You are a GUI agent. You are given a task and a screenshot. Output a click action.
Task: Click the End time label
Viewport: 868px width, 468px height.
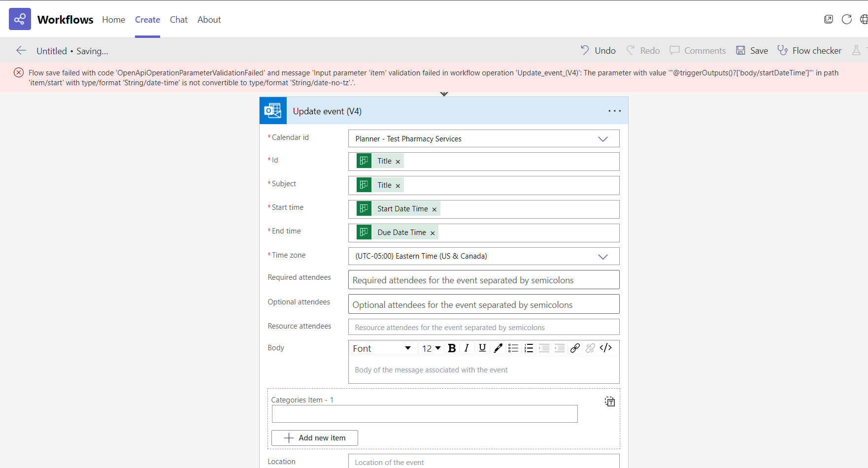(286, 231)
